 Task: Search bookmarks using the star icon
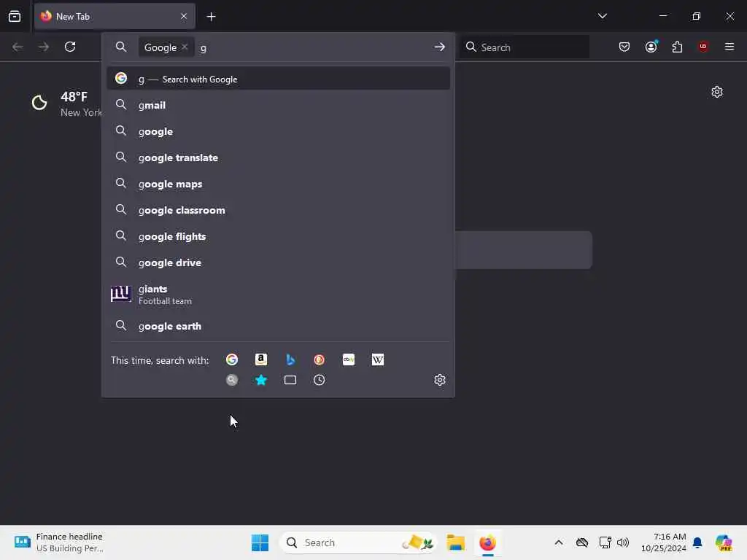[261, 380]
